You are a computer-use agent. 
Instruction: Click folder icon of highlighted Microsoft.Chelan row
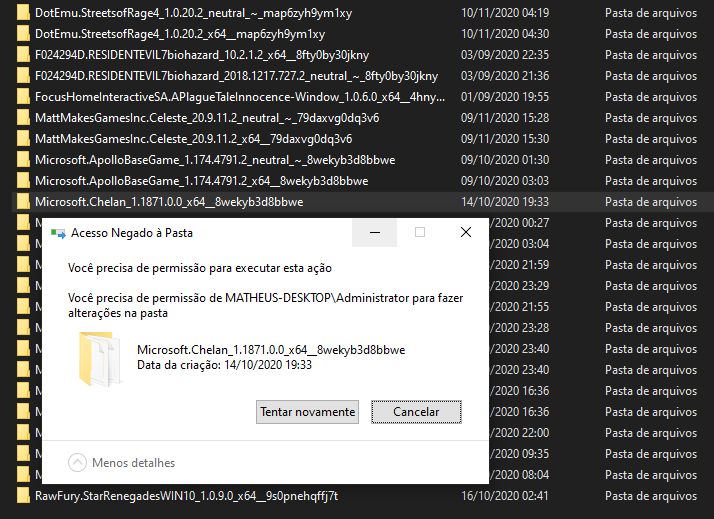pos(23,202)
